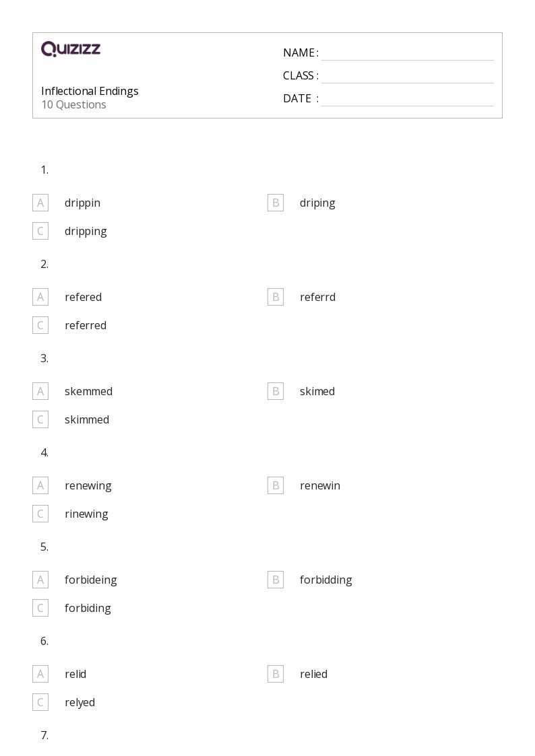Screen dimensions: 535x756
Task: Tick option A box for refered
Action: point(40,296)
